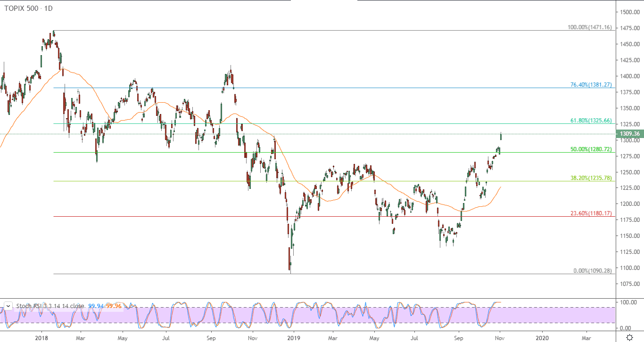
Task: Click the 1175.00 price axis label
Action: coord(630,220)
